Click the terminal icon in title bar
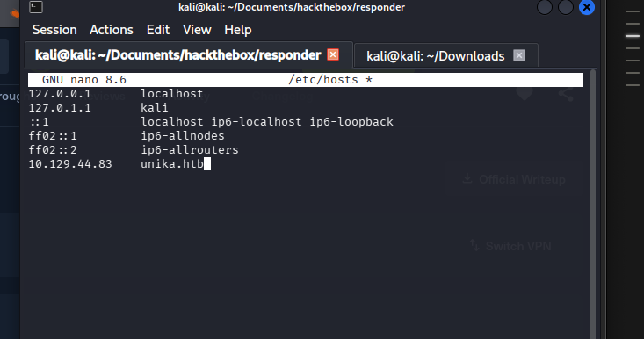The height and width of the screenshot is (339, 644). tap(36, 7)
